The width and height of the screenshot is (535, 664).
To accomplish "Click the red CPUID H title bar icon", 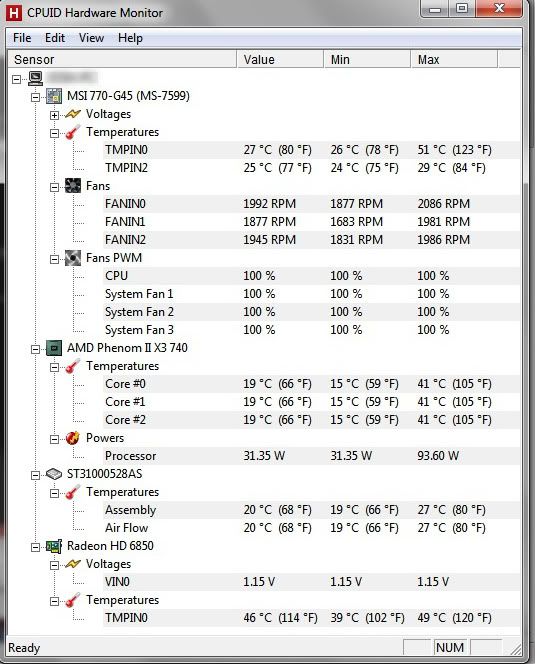I will [14, 13].
